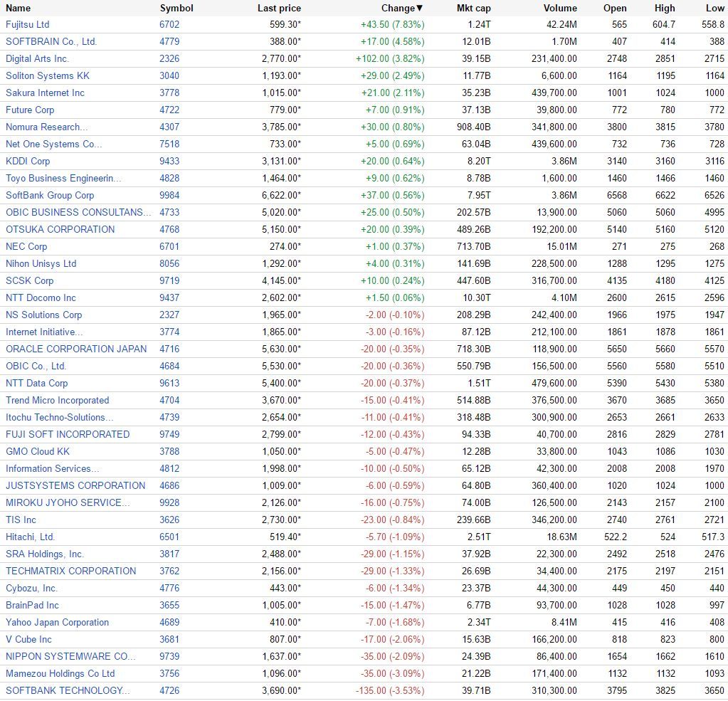Sort table by Last price header

(x=279, y=8)
